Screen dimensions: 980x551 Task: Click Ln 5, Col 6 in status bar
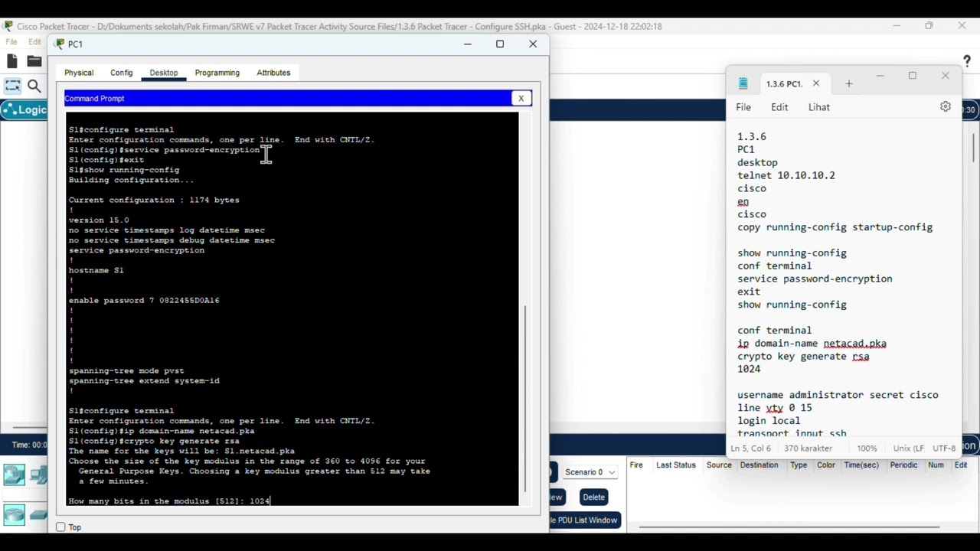pos(750,448)
